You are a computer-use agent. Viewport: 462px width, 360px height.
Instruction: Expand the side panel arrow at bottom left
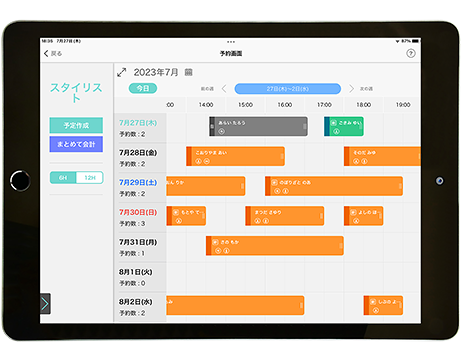(x=45, y=304)
